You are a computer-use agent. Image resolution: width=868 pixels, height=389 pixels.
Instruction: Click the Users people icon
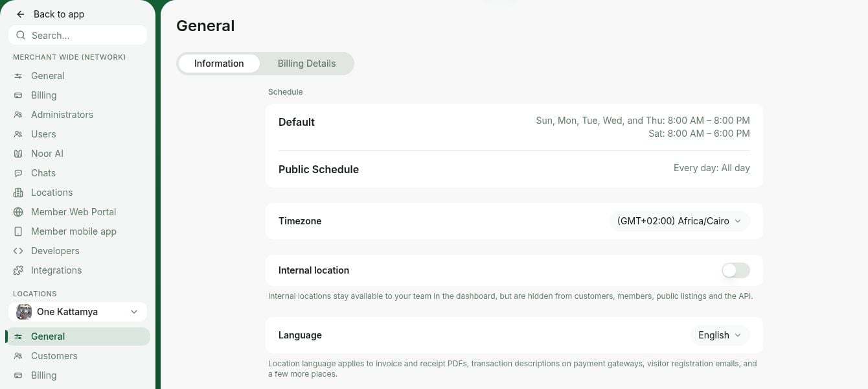(x=18, y=134)
